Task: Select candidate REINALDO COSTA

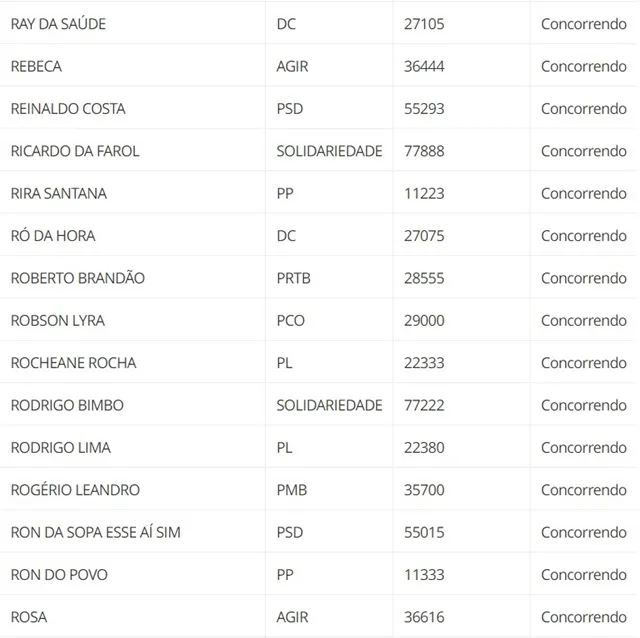Action: [68, 109]
